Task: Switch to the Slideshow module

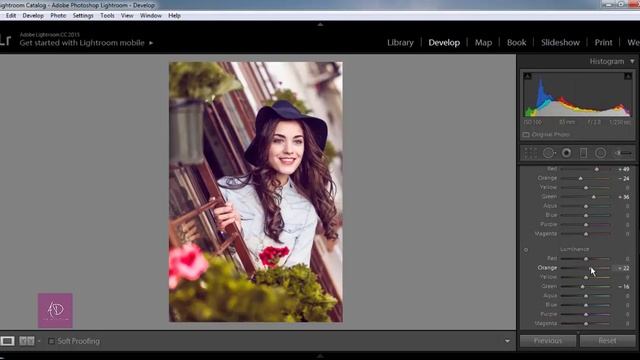Action: pyautogui.click(x=560, y=42)
